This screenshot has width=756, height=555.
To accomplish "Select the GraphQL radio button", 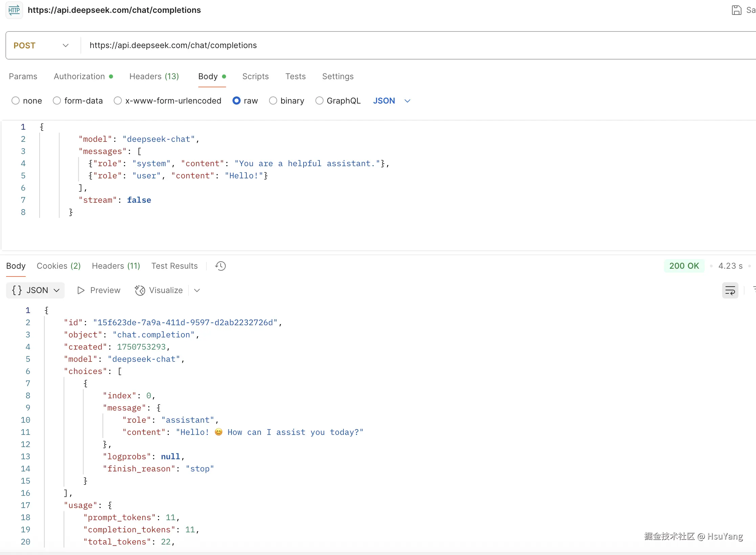I will tap(319, 101).
